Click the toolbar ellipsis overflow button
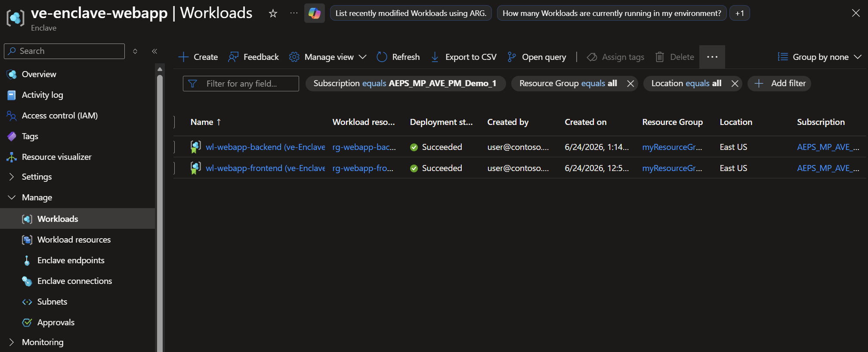The width and height of the screenshot is (868, 352). coord(712,57)
